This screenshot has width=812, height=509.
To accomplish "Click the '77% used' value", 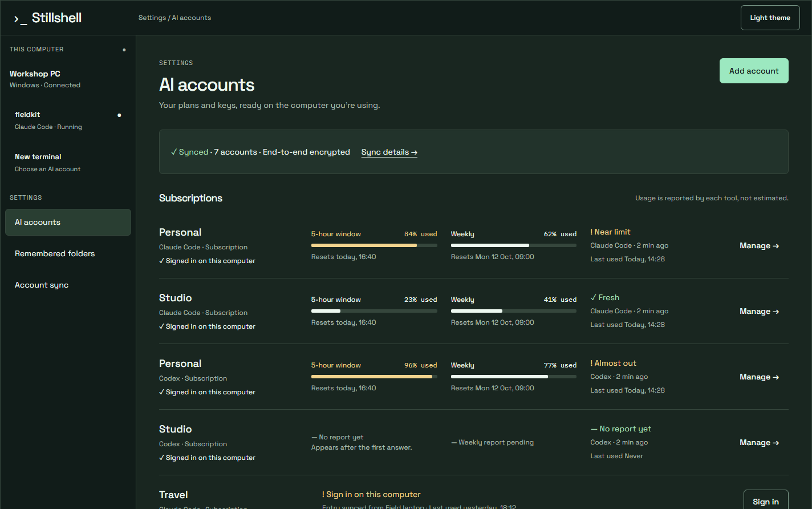I will 560,365.
